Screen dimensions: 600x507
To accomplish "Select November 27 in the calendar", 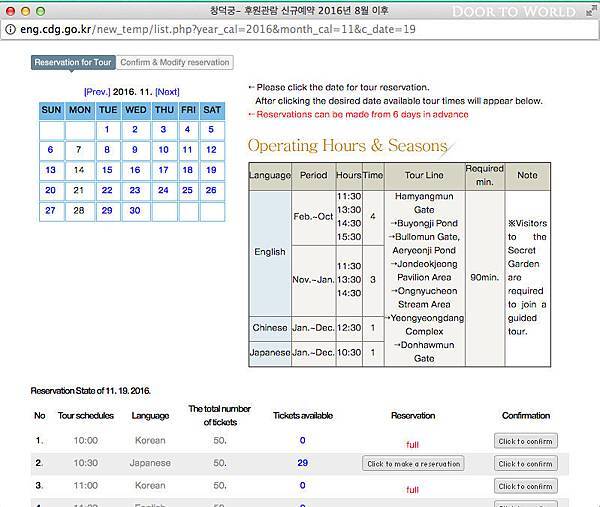I will 51,210.
